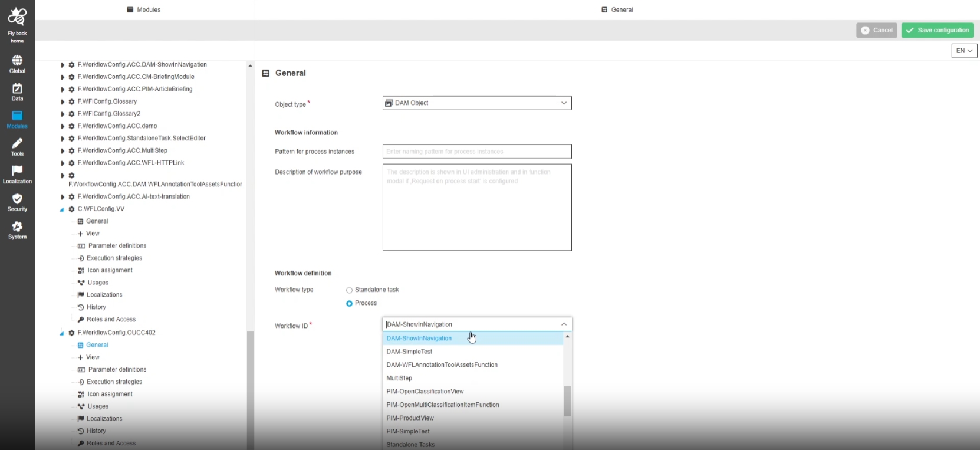Viewport: 980px width, 450px height.
Task: Open the Object type dropdown
Action: pos(476,103)
